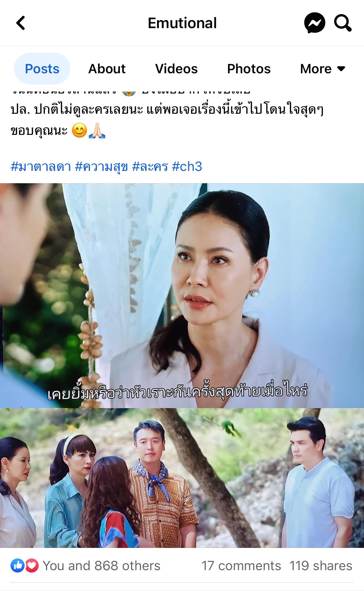View the 119 shares list
The height and width of the screenshot is (591, 364).
[321, 566]
